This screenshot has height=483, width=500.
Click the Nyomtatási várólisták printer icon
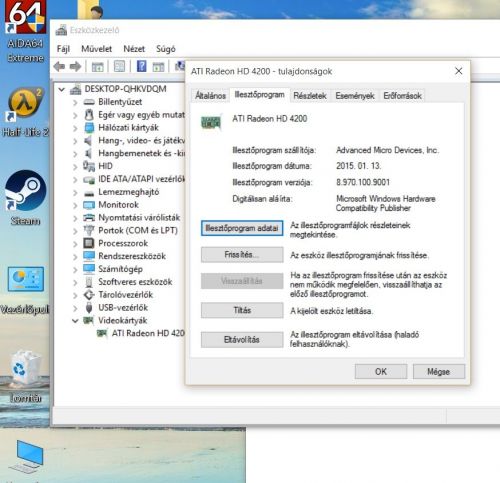tap(89, 218)
